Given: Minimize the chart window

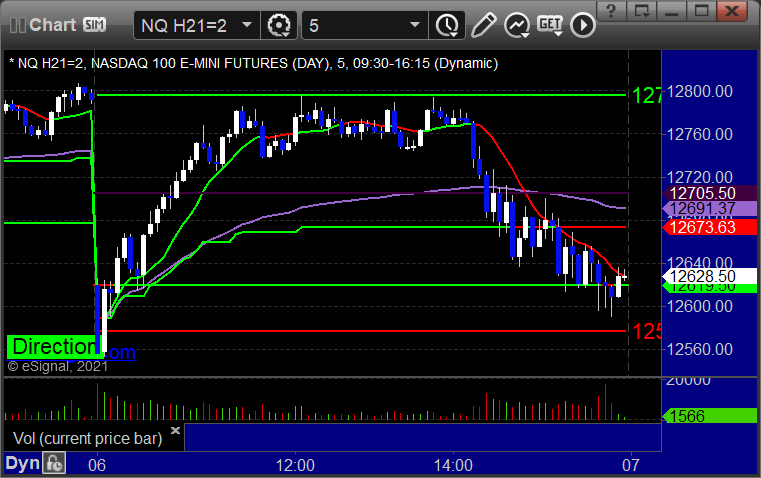Looking at the screenshot, I should pos(672,10).
